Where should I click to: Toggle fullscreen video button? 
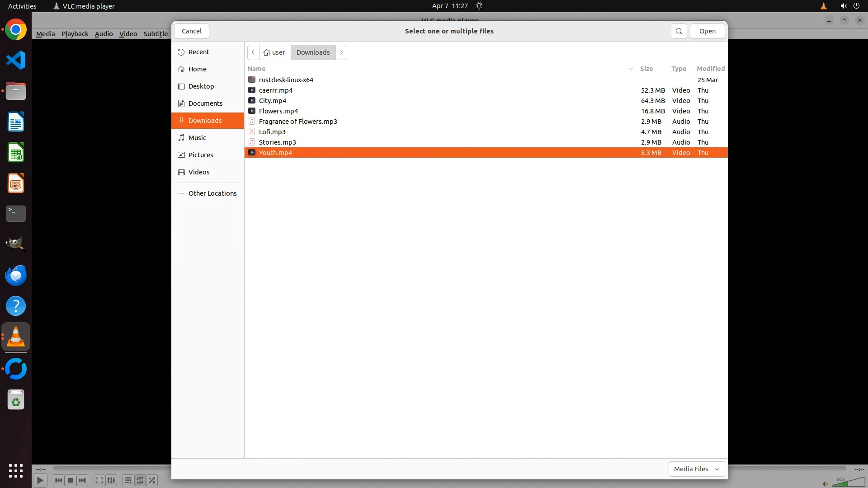pyautogui.click(x=99, y=480)
